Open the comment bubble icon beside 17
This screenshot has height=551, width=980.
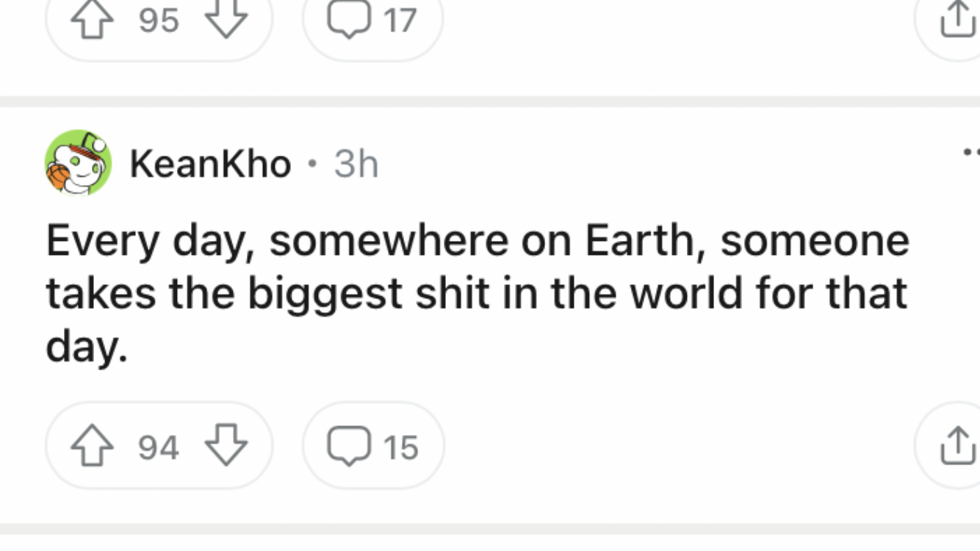tap(349, 20)
